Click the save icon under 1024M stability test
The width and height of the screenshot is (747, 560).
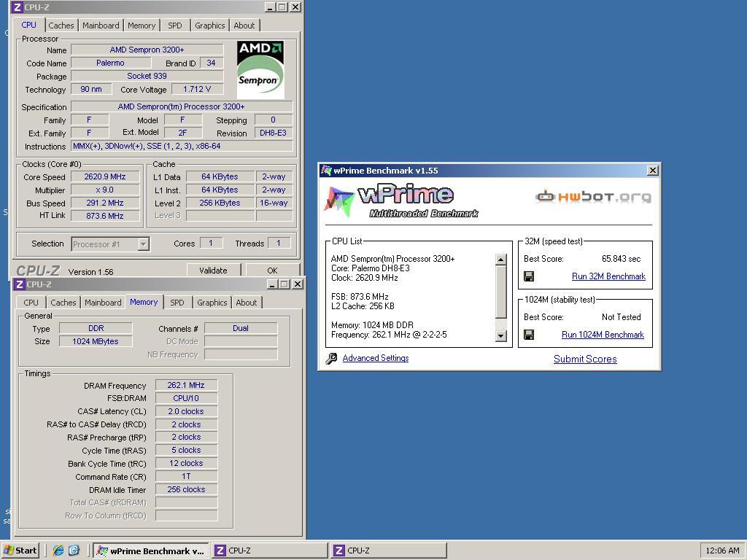pyautogui.click(x=529, y=335)
